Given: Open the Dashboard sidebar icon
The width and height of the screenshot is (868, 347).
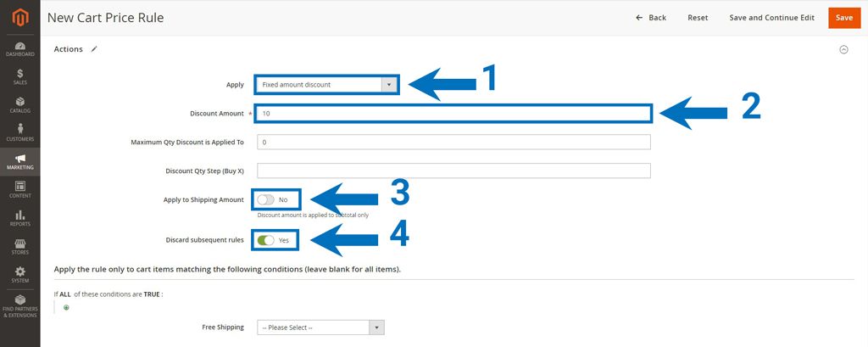Looking at the screenshot, I should click(x=20, y=48).
